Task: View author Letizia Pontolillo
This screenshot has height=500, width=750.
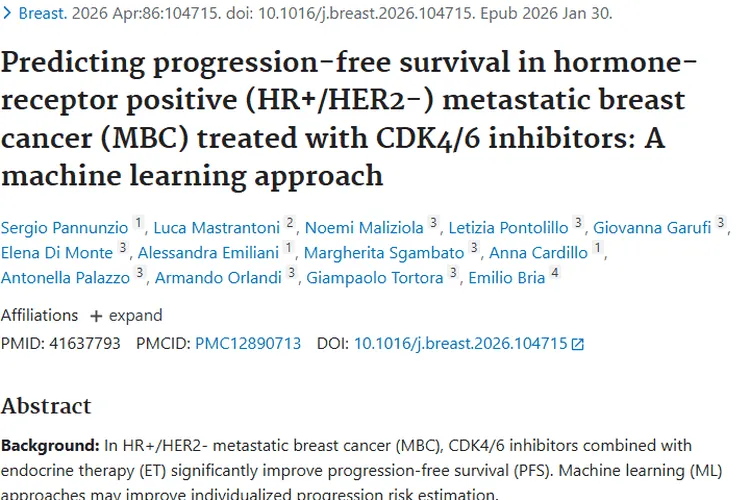Action: (x=508, y=227)
